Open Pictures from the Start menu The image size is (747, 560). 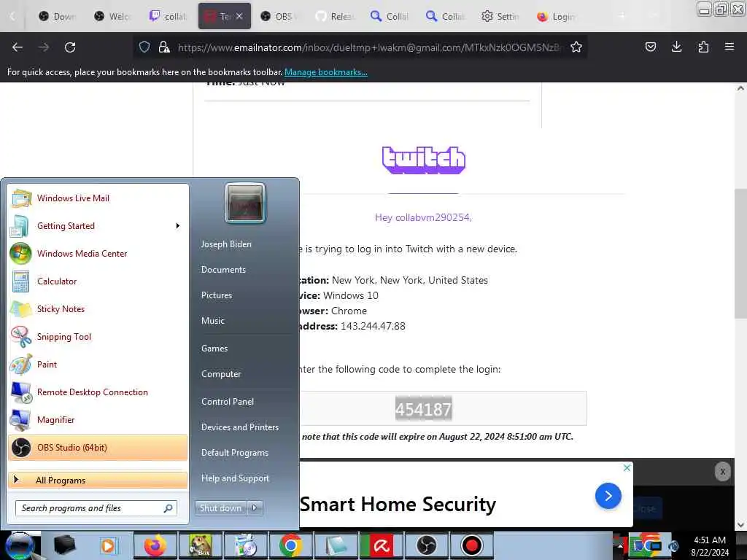click(216, 295)
